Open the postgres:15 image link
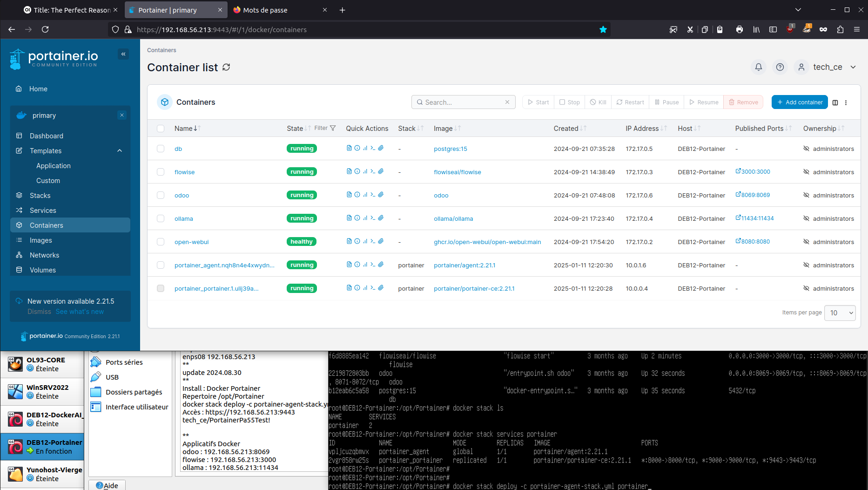The width and height of the screenshot is (868, 490). [x=450, y=149]
